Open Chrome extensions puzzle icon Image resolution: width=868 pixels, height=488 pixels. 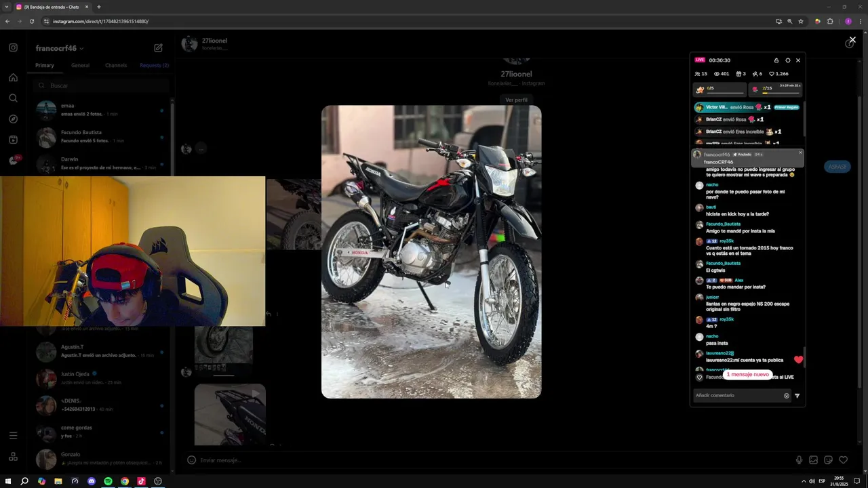[830, 21]
